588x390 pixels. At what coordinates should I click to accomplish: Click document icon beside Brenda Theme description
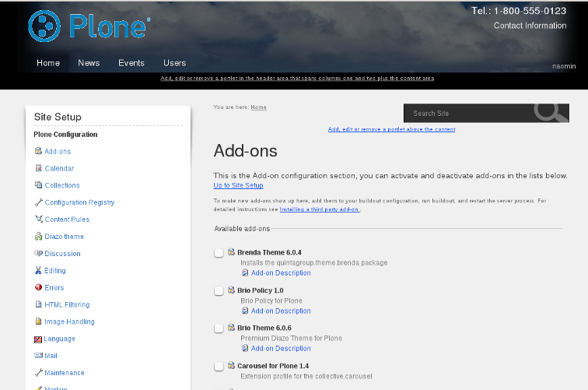tap(245, 272)
